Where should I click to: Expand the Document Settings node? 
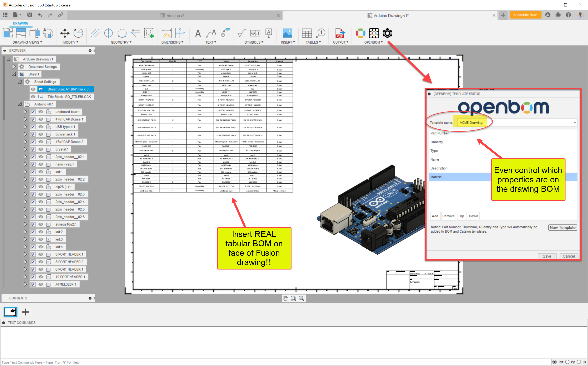point(14,67)
